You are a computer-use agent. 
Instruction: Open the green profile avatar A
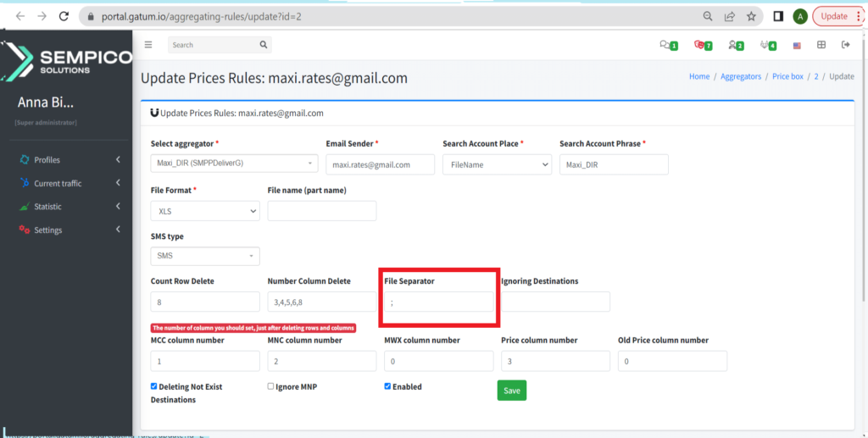[799, 16]
